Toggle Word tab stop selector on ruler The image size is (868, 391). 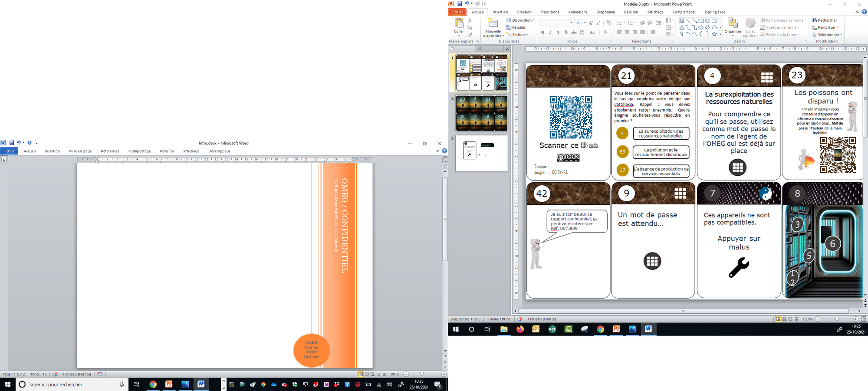point(4,159)
